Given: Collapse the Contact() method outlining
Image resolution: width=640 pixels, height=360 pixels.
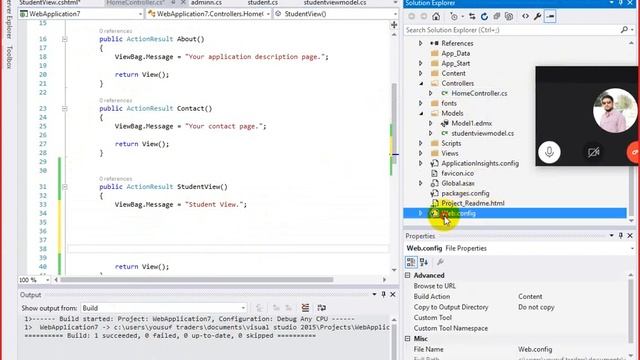Looking at the screenshot, I should pos(64,109).
